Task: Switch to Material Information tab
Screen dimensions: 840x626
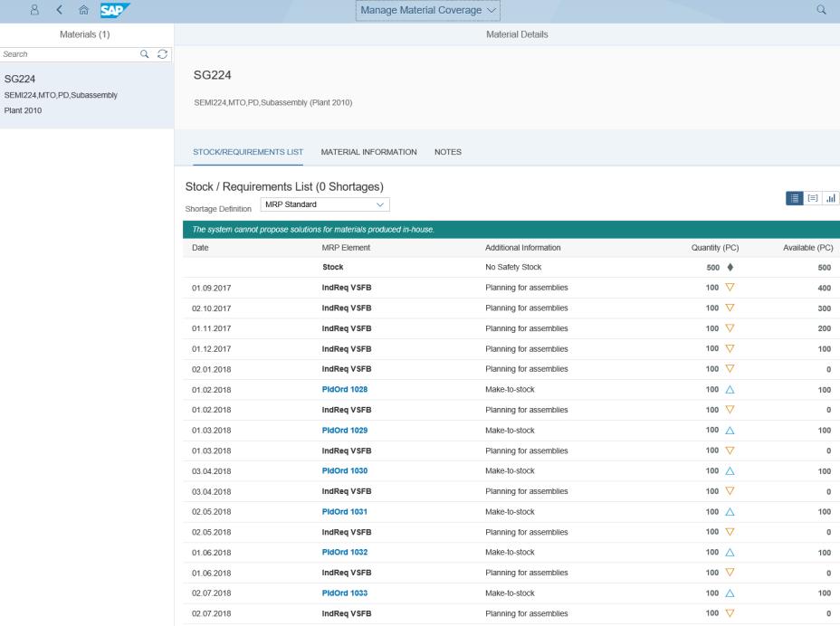Action: pyautogui.click(x=368, y=152)
